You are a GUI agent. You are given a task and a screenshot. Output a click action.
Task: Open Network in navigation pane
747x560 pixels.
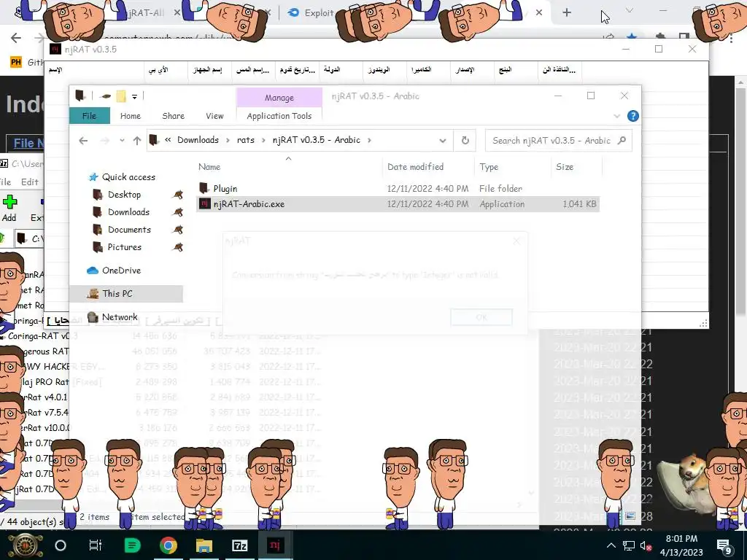(x=120, y=317)
